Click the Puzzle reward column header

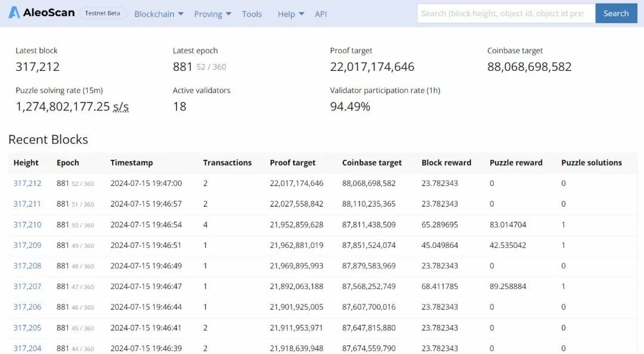pyautogui.click(x=516, y=163)
